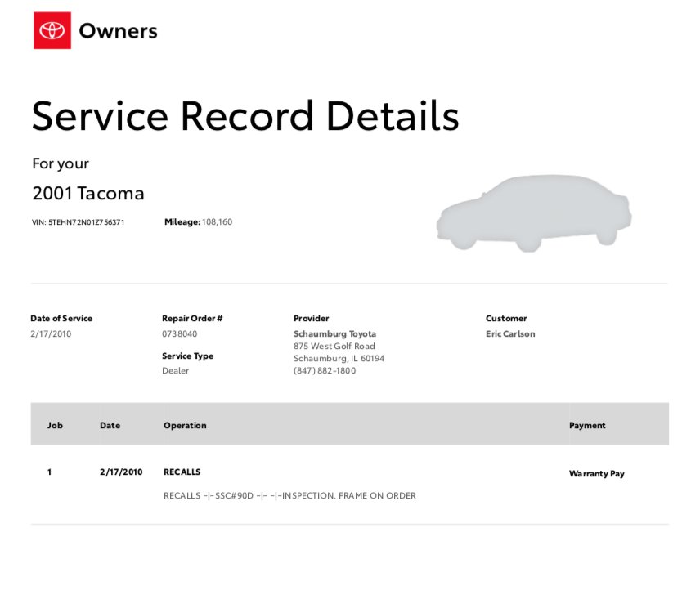Image resolution: width=700 pixels, height=595 pixels.
Task: Click the "Service Type" label
Action: (x=187, y=356)
